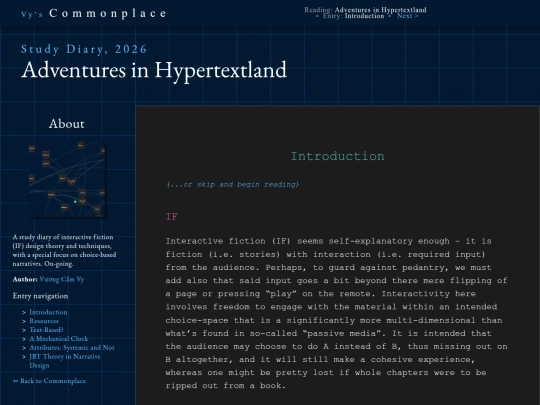Image resolution: width=540 pixels, height=405 pixels.
Task: Open Adventures in Hypertextland in the header breadcrumb
Action: [381, 10]
